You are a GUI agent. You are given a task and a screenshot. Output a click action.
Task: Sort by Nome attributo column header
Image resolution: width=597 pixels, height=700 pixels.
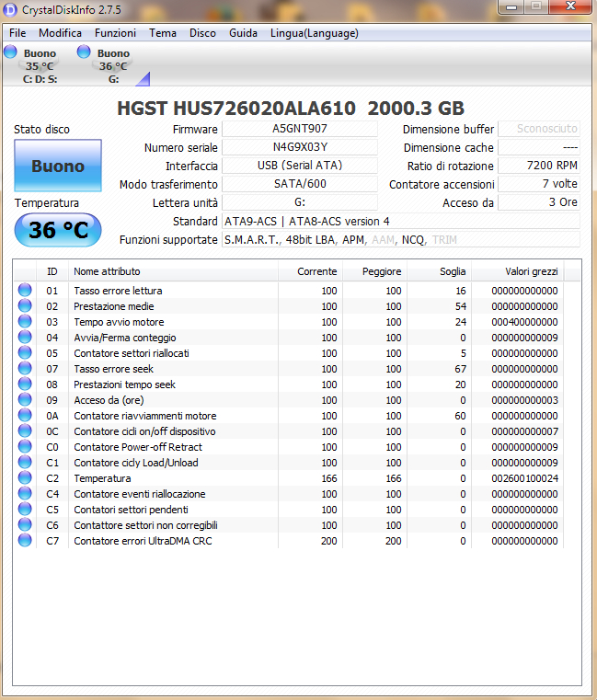[173, 271]
